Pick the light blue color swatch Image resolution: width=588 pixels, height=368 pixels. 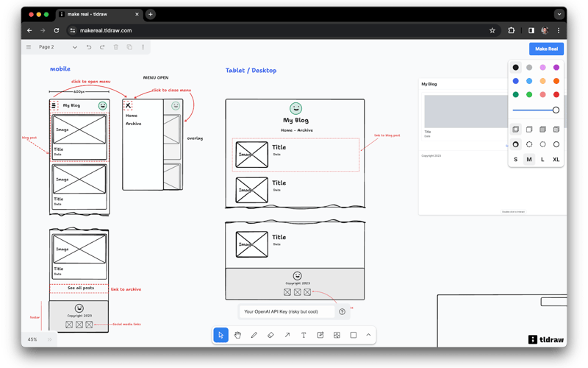(529, 81)
